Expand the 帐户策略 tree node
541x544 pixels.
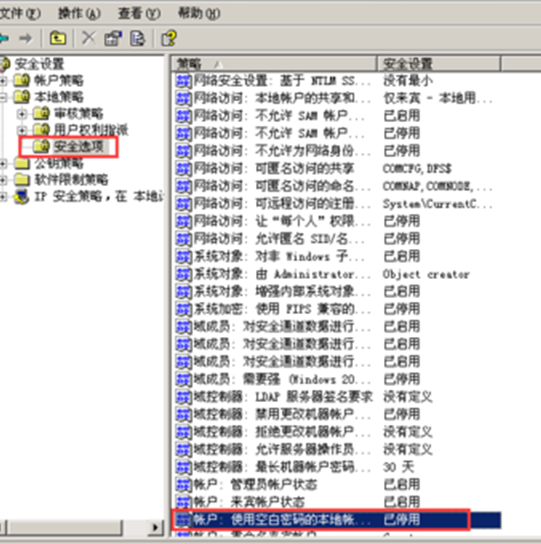click(3, 81)
